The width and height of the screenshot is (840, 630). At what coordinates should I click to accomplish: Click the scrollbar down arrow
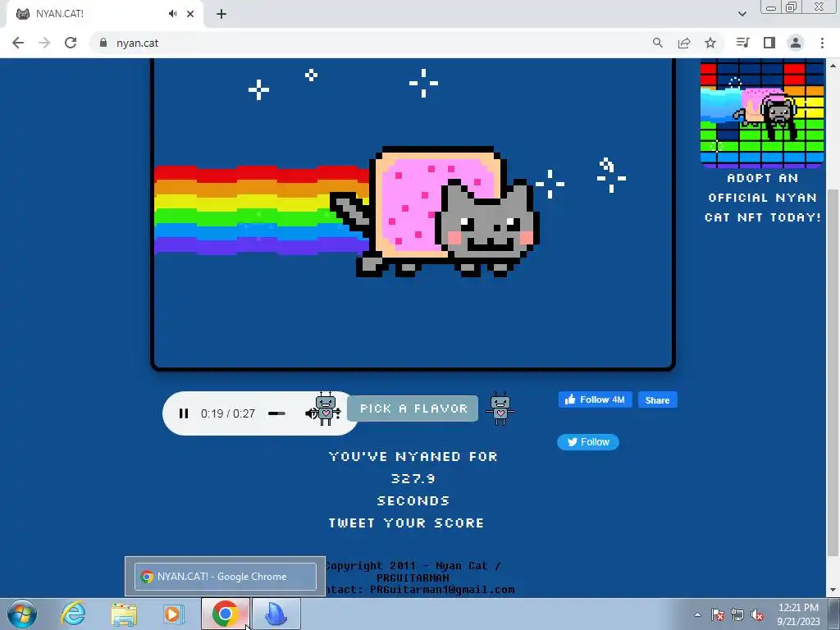pyautogui.click(x=833, y=591)
